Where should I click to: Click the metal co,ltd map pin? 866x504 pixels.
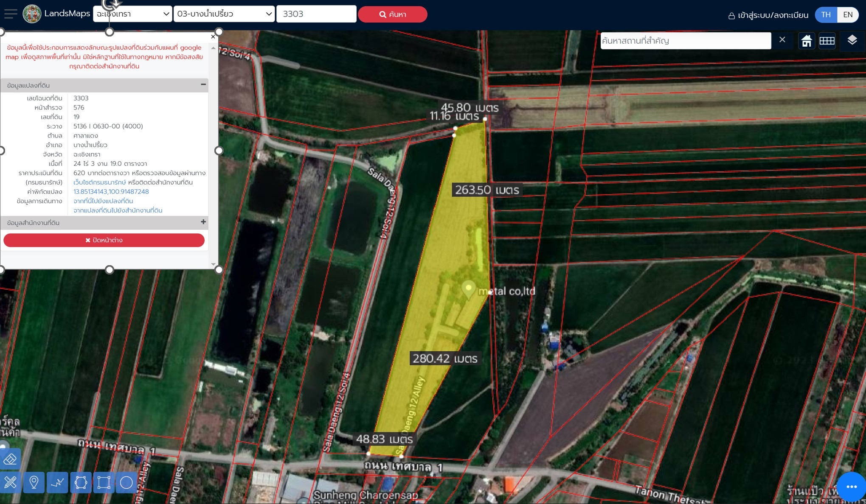tap(468, 290)
